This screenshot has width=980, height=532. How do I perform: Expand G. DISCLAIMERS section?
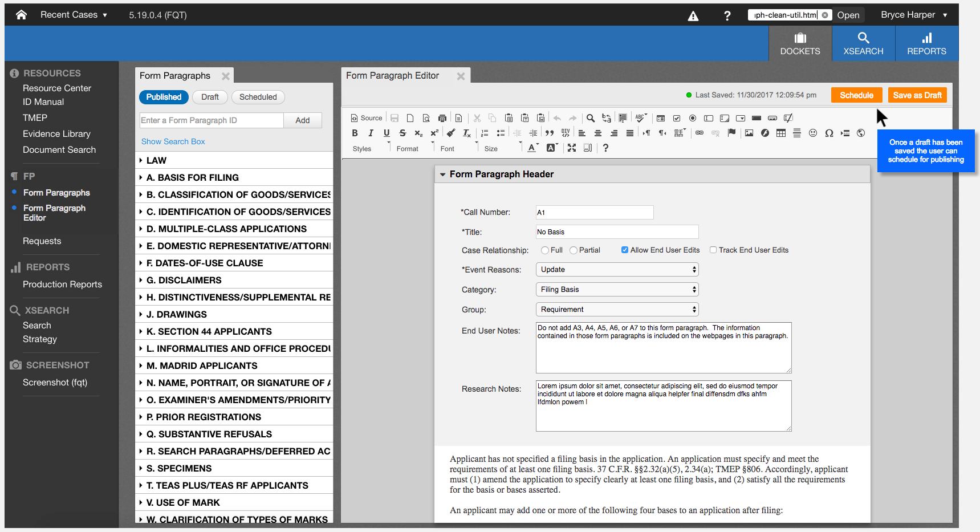coord(234,280)
